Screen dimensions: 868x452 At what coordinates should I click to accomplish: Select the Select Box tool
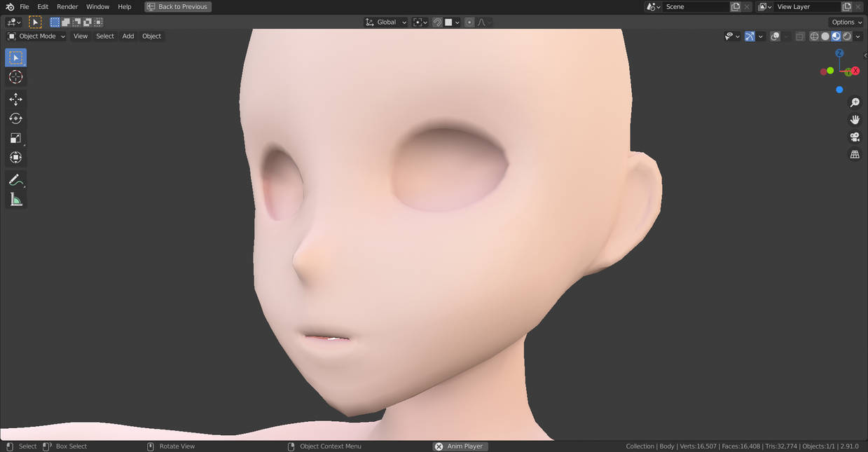click(x=15, y=57)
